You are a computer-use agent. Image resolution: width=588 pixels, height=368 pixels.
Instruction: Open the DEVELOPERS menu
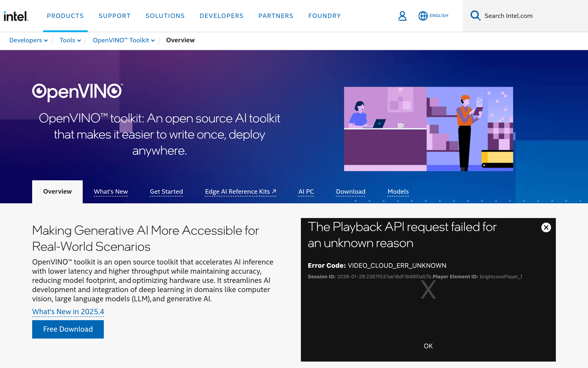221,16
